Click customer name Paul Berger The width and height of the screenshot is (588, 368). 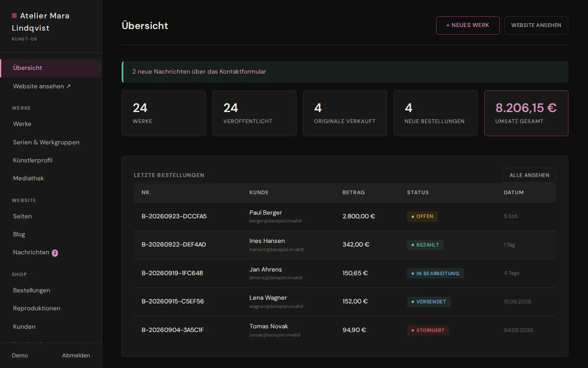(x=266, y=213)
